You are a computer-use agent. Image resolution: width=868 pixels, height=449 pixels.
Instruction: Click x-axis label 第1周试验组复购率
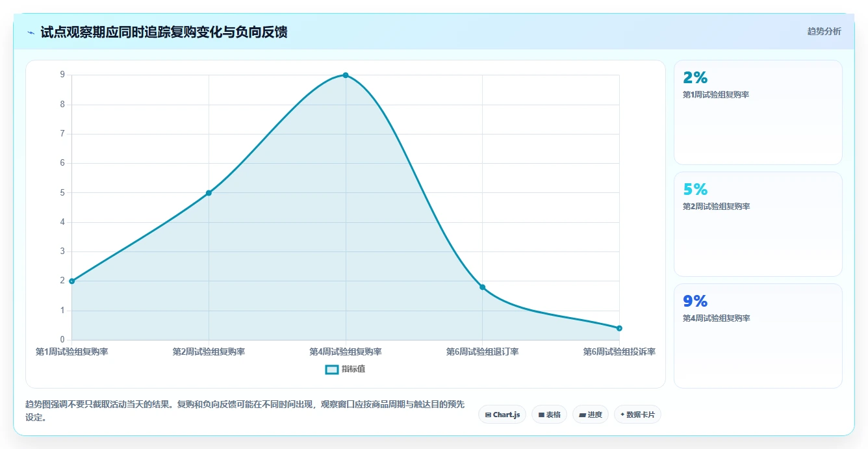tap(72, 352)
